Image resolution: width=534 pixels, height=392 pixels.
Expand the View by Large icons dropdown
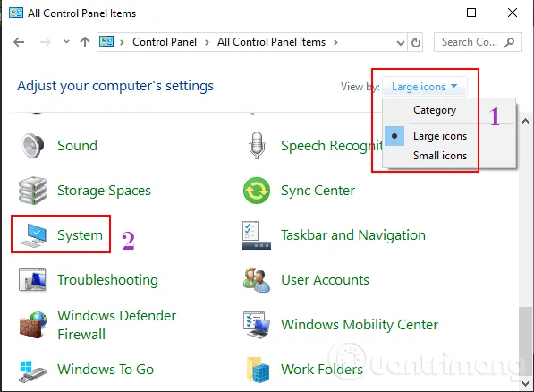point(424,87)
